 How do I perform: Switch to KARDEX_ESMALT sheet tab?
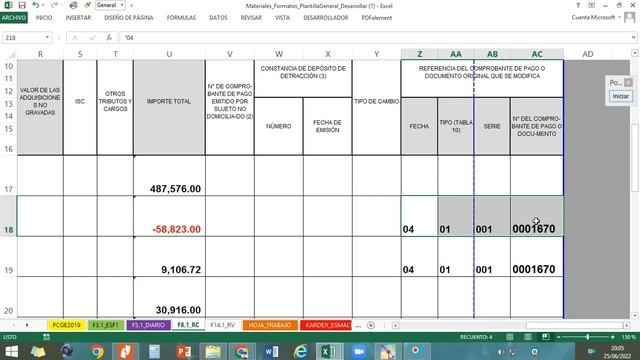point(326,325)
